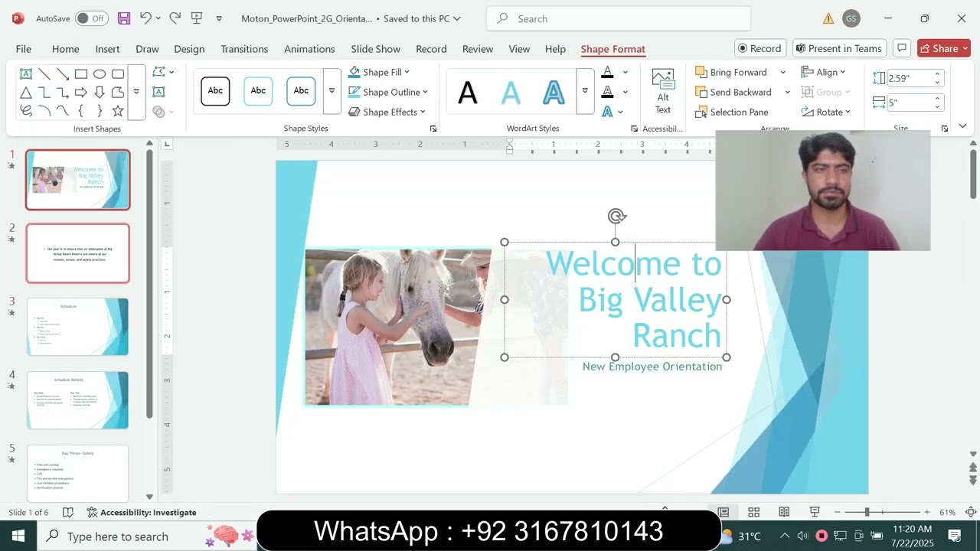The image size is (980, 551).
Task: Click the Save icon in title bar
Action: (124, 18)
